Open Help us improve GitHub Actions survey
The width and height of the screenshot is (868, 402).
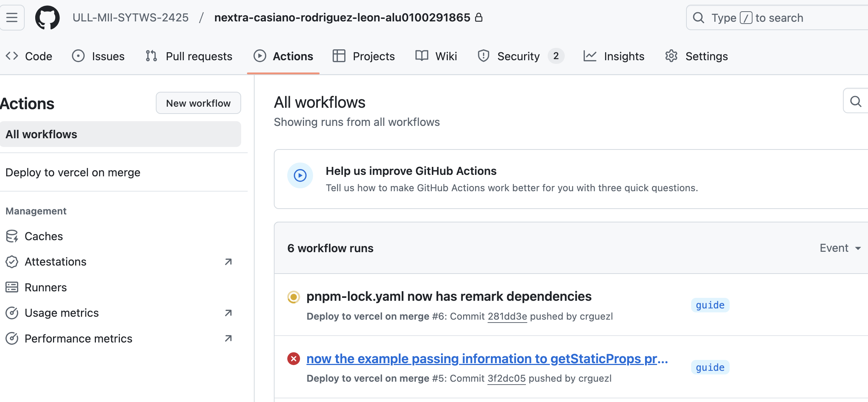pos(411,171)
